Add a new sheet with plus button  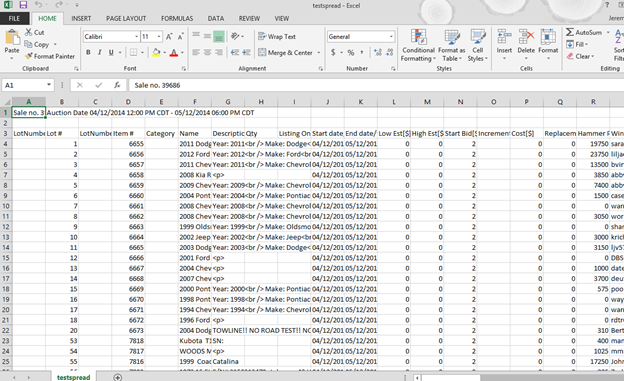(x=117, y=377)
